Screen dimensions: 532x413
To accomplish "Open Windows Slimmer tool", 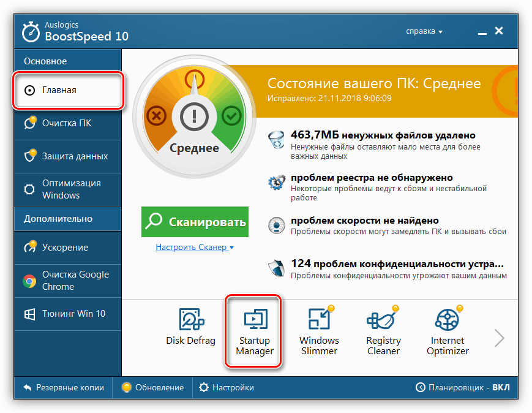I will click(x=319, y=332).
